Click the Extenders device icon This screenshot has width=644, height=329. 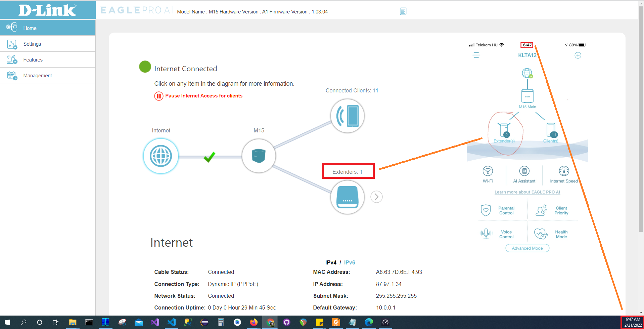pyautogui.click(x=348, y=197)
